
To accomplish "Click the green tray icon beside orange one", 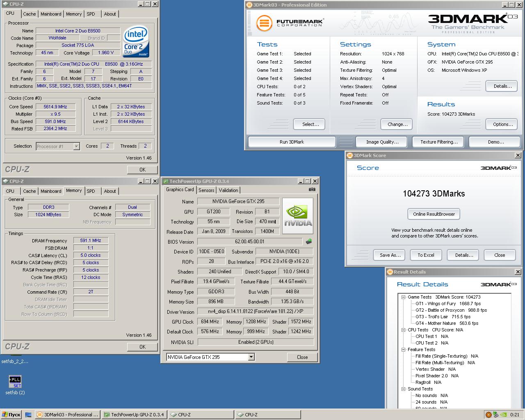I will [495, 415].
